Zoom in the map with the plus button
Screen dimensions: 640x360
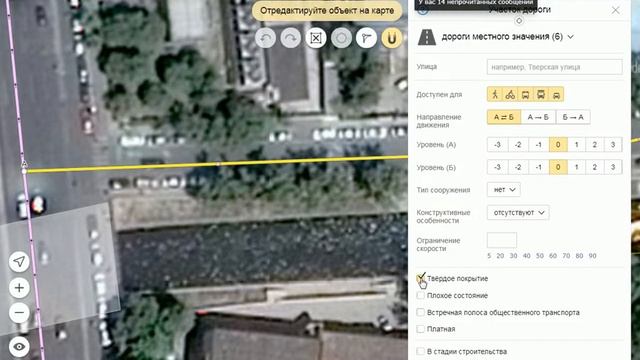click(19, 288)
